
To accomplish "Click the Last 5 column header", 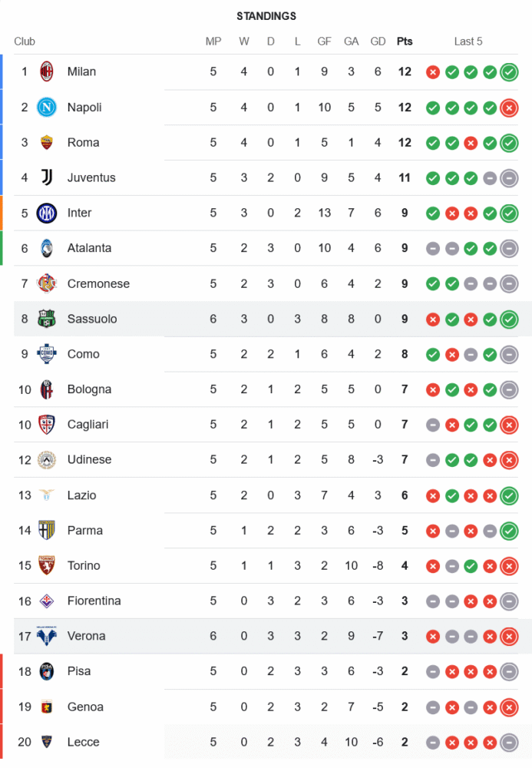I will click(468, 41).
